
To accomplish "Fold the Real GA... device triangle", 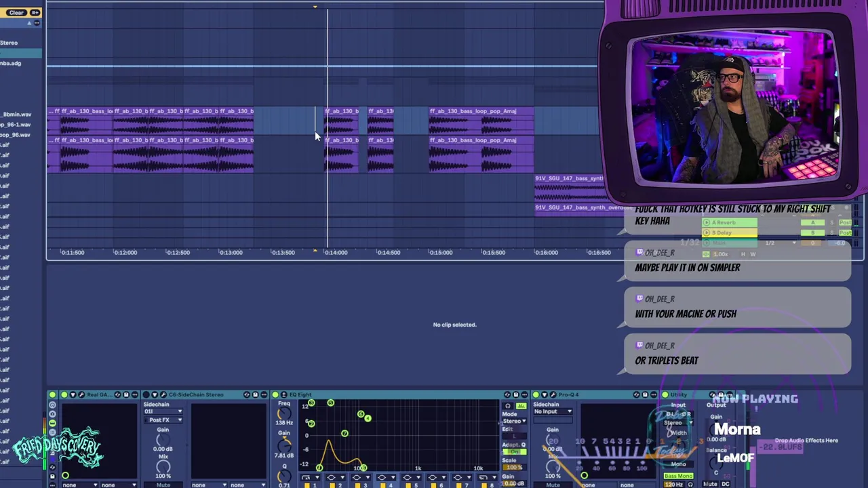I will [x=73, y=394].
